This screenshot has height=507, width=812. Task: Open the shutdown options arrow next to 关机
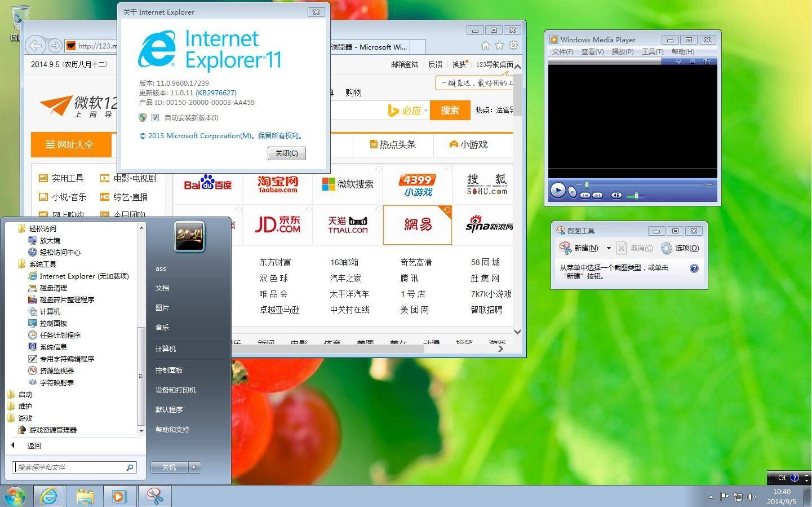195,467
